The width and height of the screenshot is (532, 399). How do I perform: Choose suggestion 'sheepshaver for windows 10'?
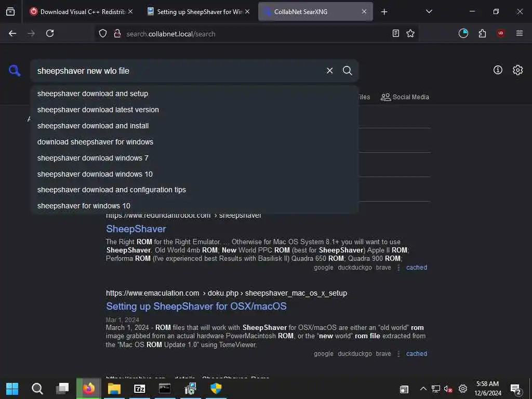[194, 206]
